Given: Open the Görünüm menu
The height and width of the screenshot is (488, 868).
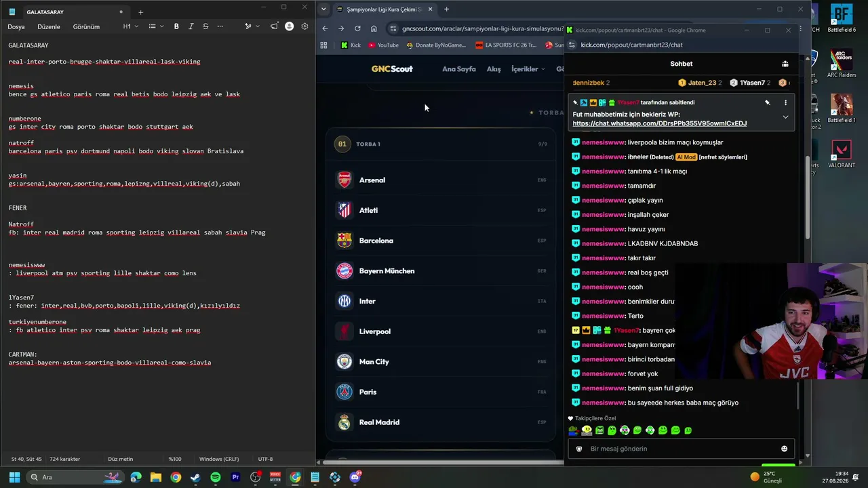Looking at the screenshot, I should pos(86,26).
